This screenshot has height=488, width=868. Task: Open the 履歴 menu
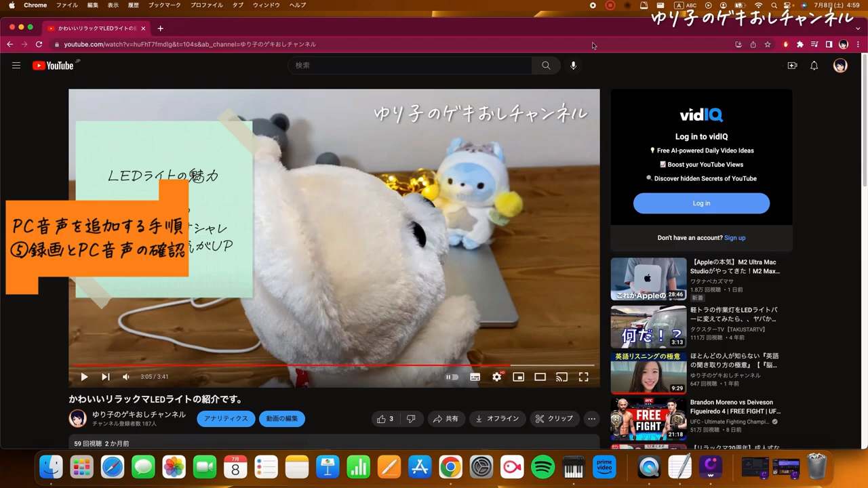coord(134,5)
